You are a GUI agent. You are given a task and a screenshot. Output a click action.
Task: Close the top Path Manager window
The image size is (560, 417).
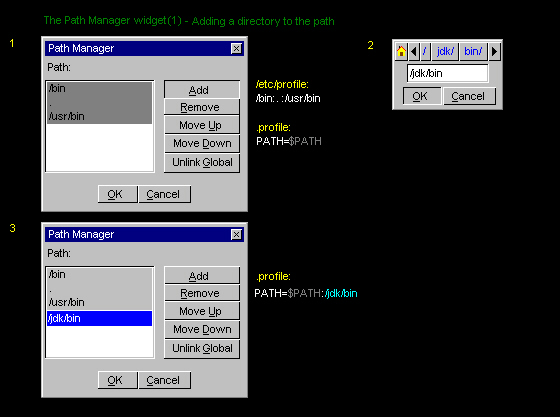pyautogui.click(x=236, y=49)
